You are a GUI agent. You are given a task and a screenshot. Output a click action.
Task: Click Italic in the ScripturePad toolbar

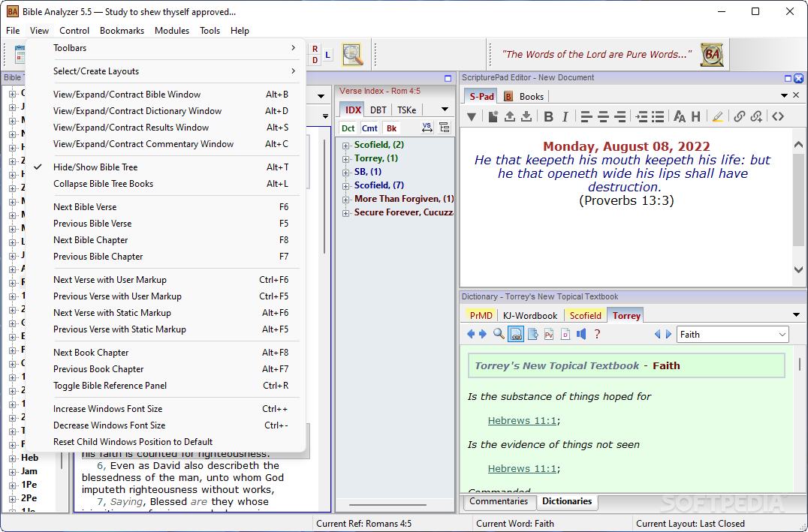point(565,117)
